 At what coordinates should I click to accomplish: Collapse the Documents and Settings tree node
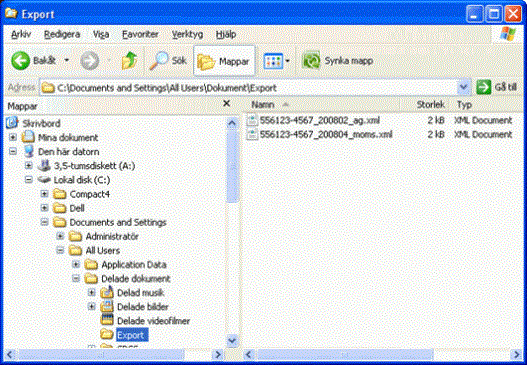(44, 222)
